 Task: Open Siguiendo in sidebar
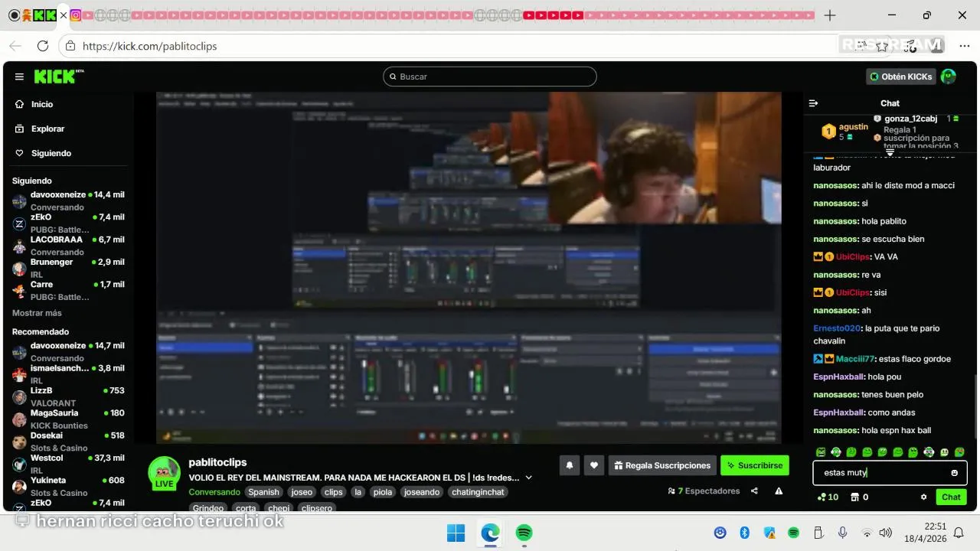pos(51,153)
